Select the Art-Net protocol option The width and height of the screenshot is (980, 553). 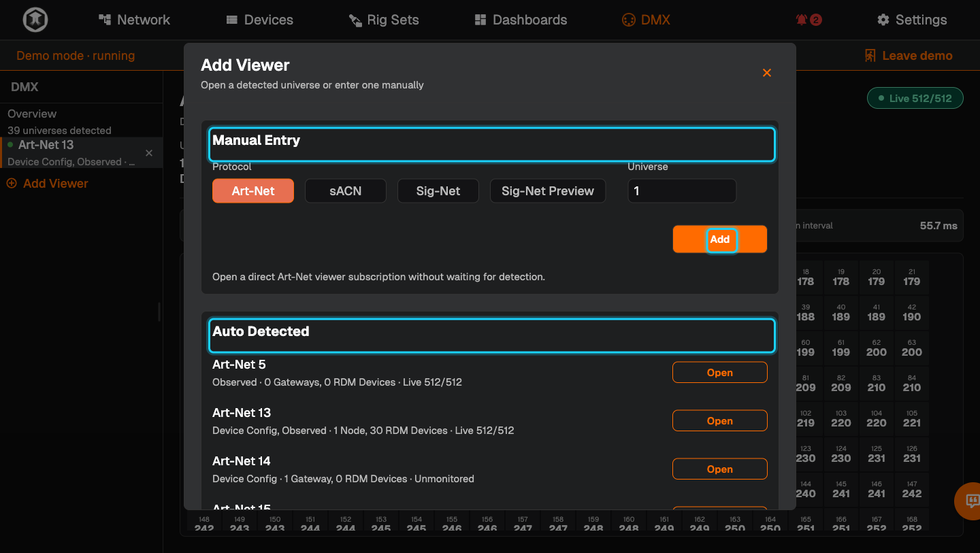click(x=253, y=191)
